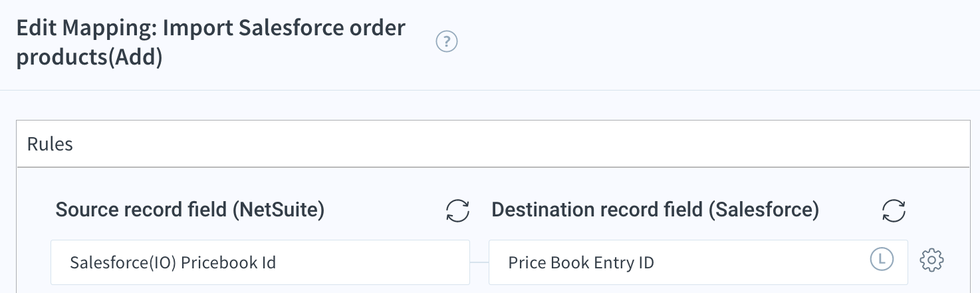Click into the Salesforce(IO) Pricebook Id source field
This screenshot has height=293, width=980.
261,262
